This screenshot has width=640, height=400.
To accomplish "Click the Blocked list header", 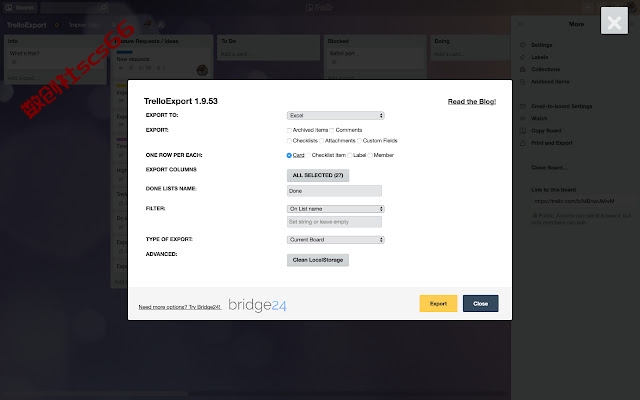I will click(x=338, y=41).
